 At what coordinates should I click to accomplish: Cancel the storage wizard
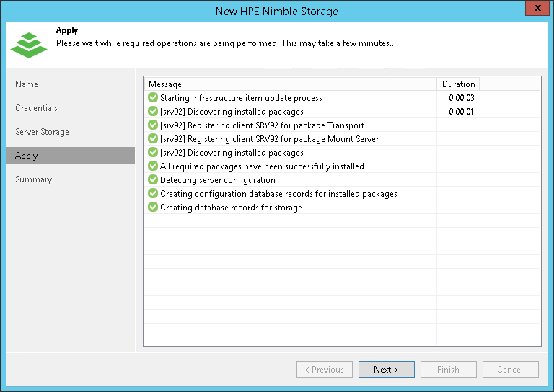510,370
